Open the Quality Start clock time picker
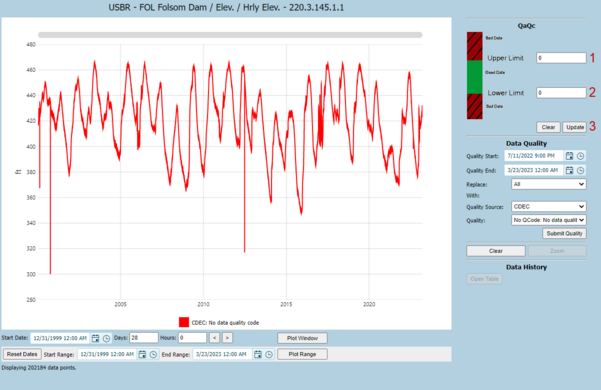601x390 pixels. 581,156
